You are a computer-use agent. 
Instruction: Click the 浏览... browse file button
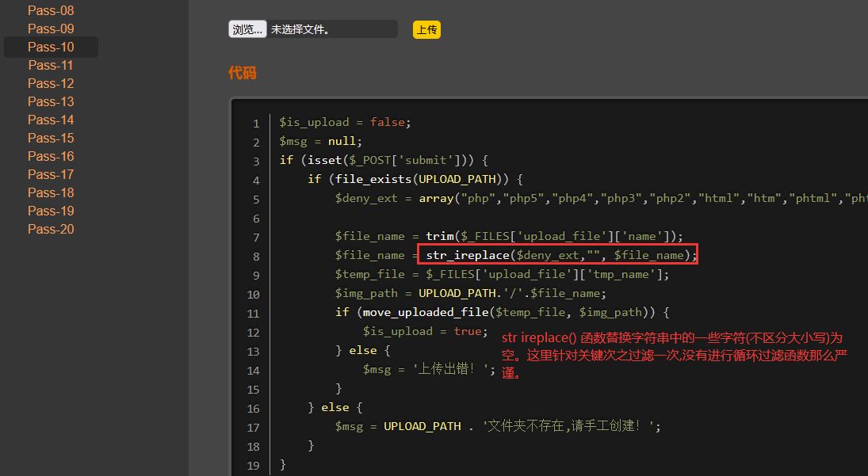coord(247,29)
